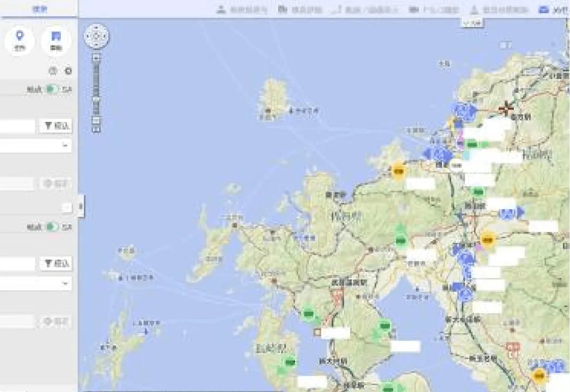Tick the small white box beside the panel collapse handle
570x392 pixels.
click(x=67, y=207)
